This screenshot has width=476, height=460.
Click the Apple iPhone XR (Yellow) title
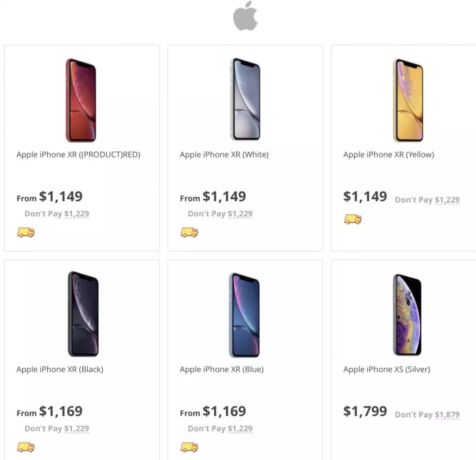pyautogui.click(x=388, y=155)
